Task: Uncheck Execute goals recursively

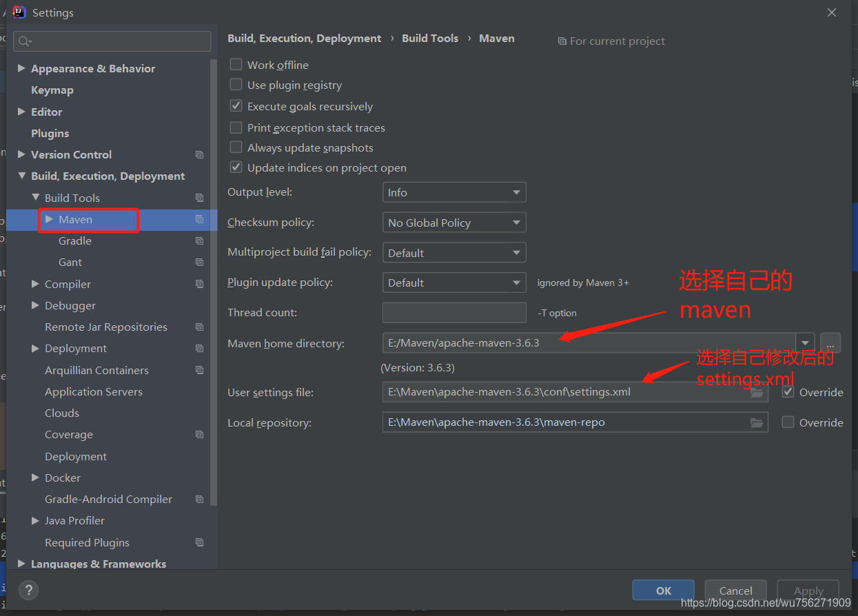Action: pyautogui.click(x=236, y=106)
